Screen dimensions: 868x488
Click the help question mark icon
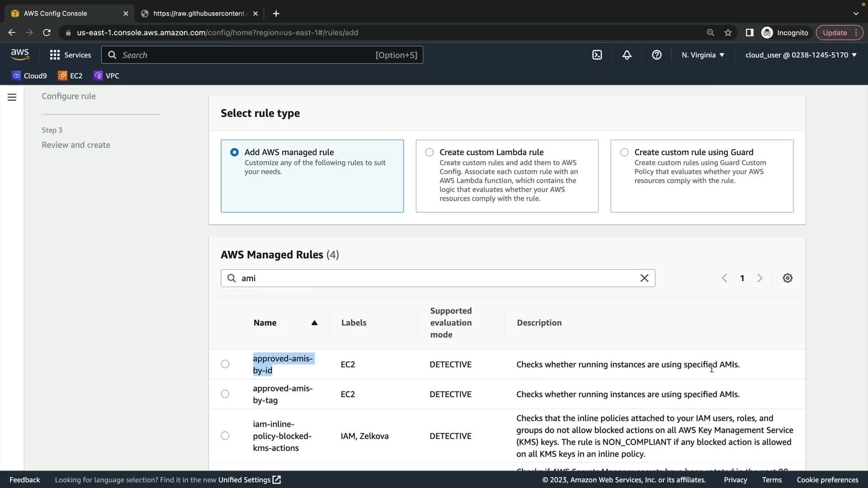point(656,55)
